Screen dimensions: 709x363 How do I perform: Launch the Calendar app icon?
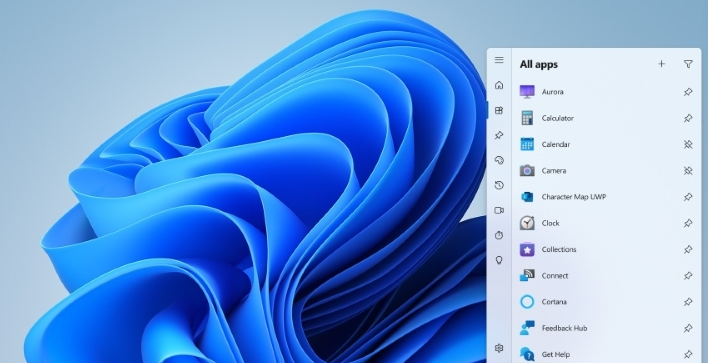527,144
